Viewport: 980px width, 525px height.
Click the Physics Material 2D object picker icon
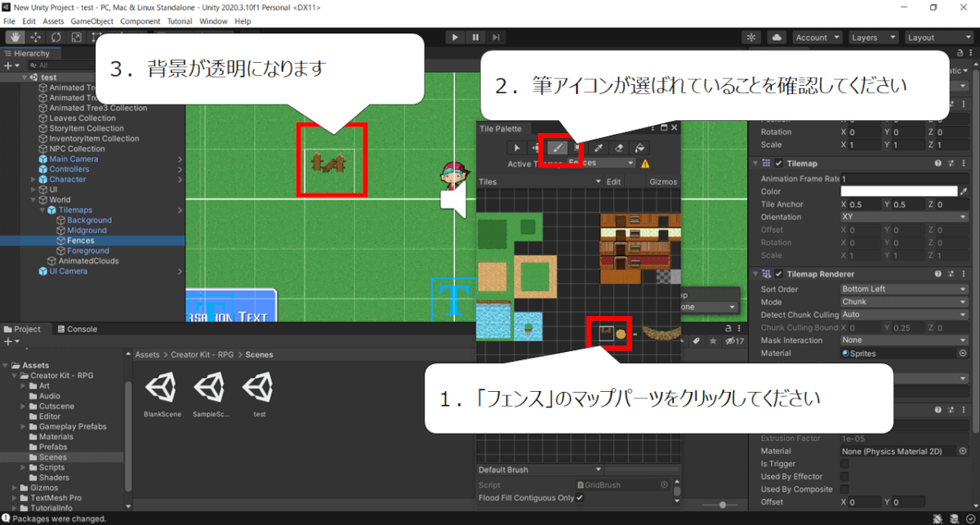coord(963,451)
